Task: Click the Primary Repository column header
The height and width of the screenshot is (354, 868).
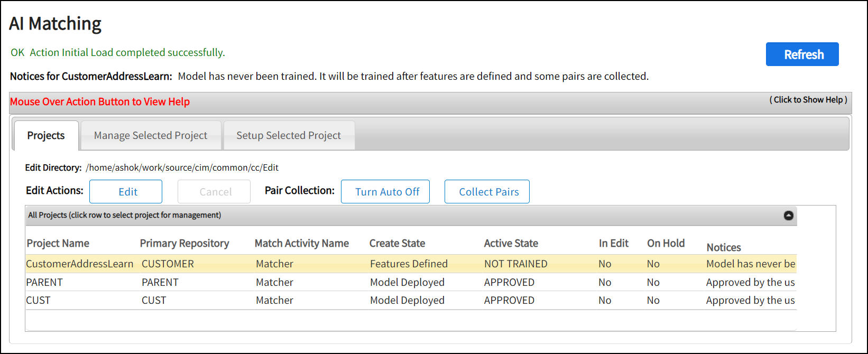Action: (x=184, y=244)
